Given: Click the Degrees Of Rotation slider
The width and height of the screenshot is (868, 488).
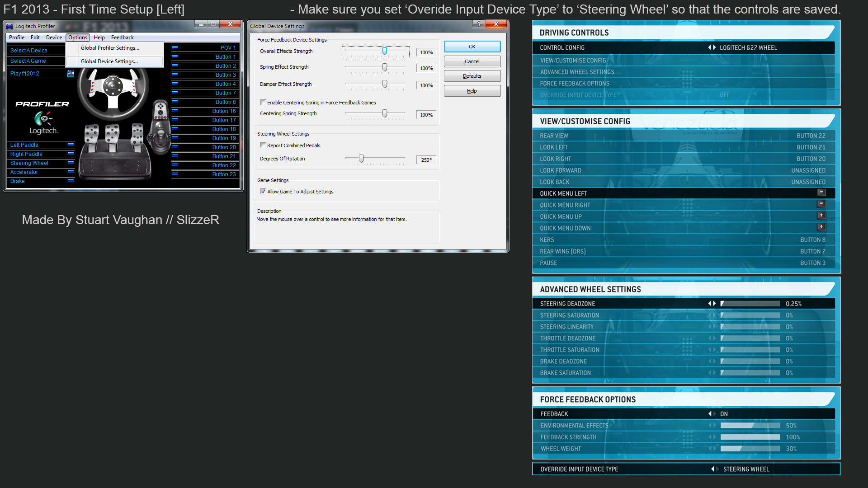Looking at the screenshot, I should click(x=361, y=159).
